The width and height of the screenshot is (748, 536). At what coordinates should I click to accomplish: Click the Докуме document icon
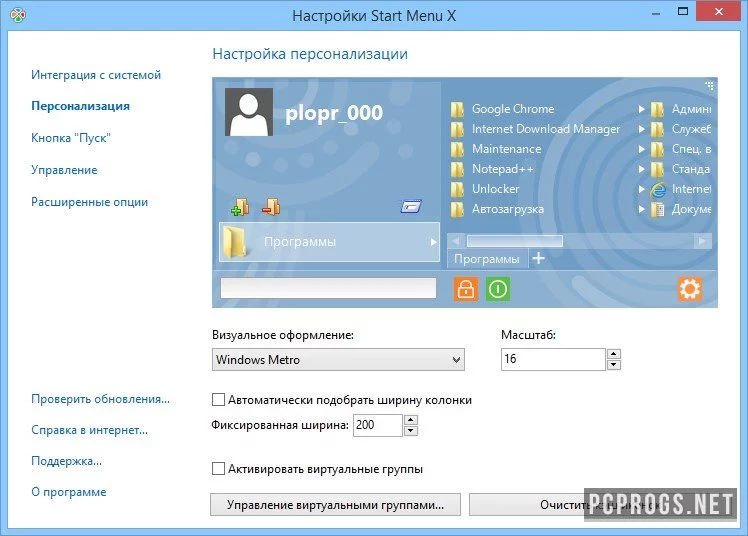tap(658, 209)
